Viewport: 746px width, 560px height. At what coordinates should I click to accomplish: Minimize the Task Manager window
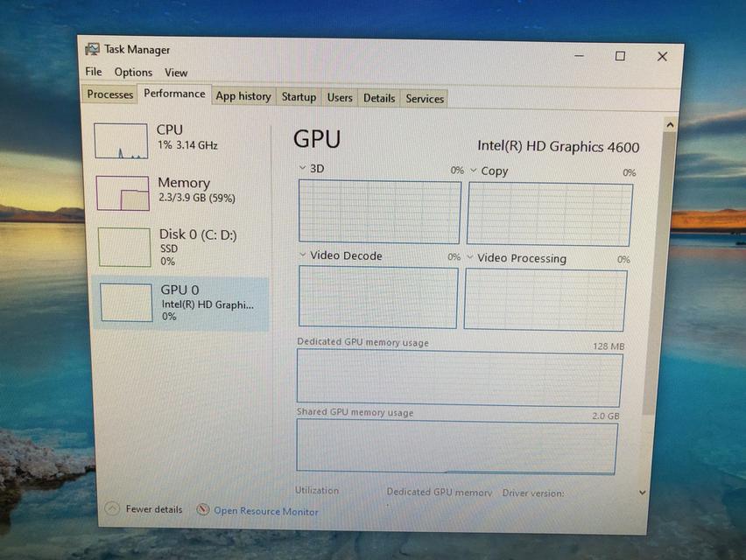[x=579, y=56]
